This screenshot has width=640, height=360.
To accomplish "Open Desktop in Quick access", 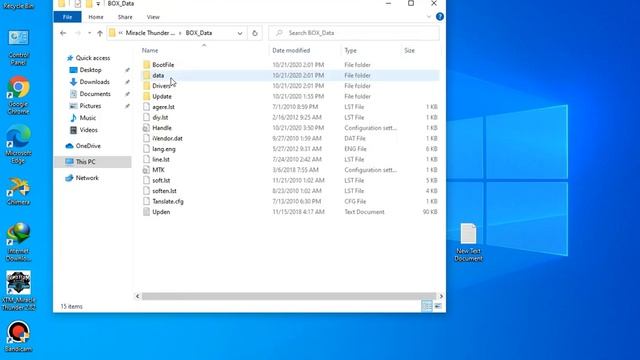I will tap(90, 70).
